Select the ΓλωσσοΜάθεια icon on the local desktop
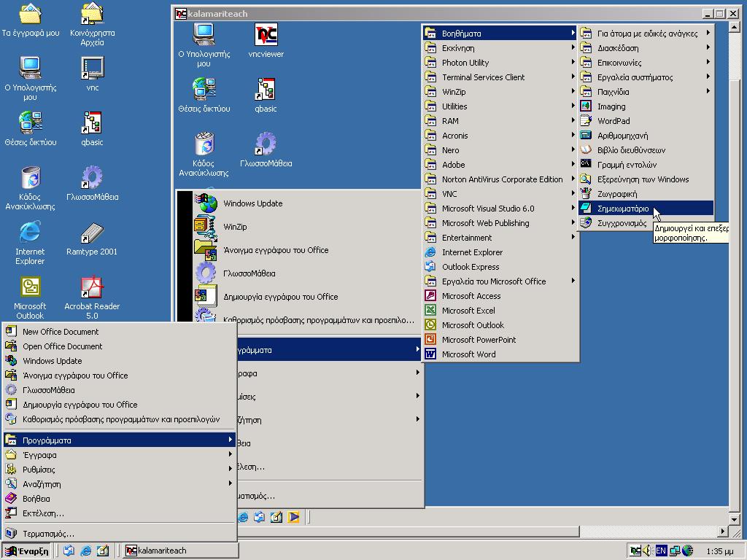This screenshot has height=560, width=747. 93,183
